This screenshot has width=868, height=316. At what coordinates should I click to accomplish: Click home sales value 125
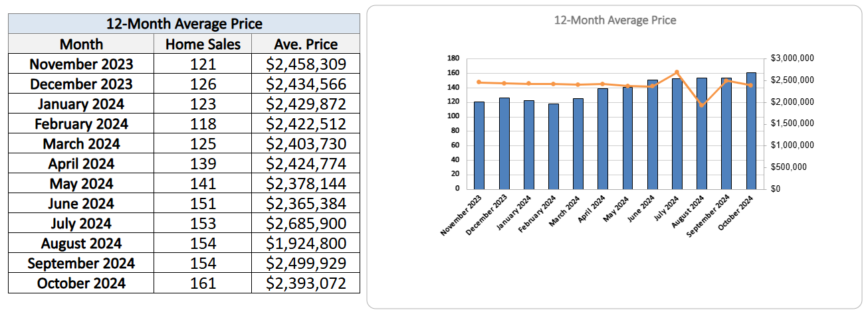click(203, 143)
